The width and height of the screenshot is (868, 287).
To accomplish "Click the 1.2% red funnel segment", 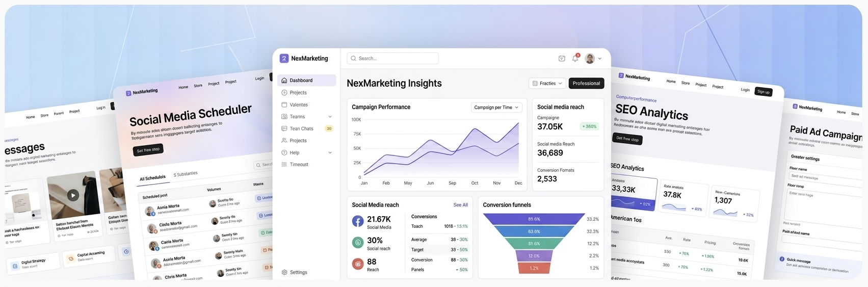I will pyautogui.click(x=534, y=268).
